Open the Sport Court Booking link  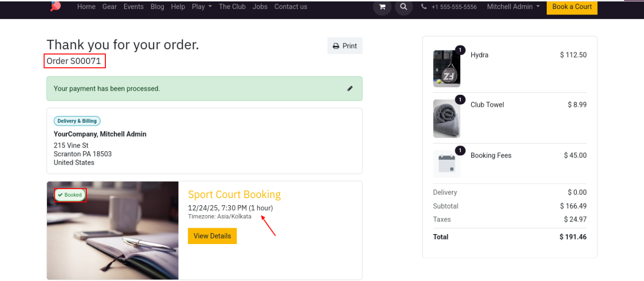(234, 194)
